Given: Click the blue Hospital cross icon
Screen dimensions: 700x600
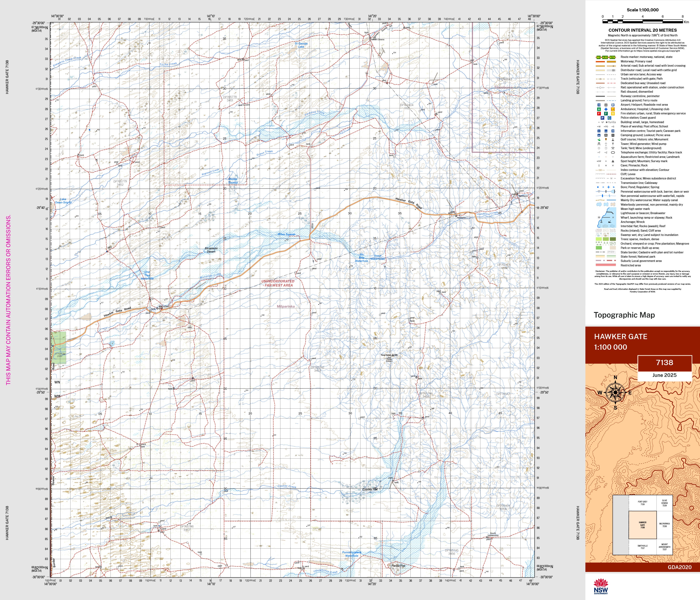Looking at the screenshot, I should point(606,109).
